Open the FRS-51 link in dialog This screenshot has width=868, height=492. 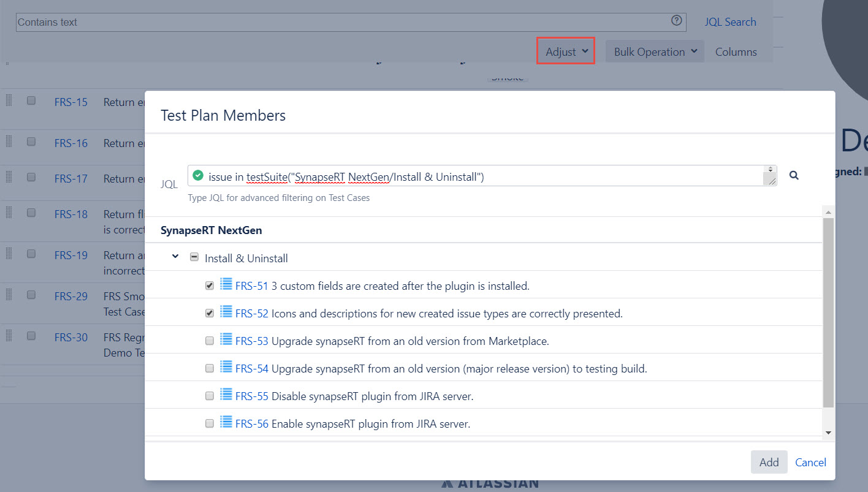pos(252,286)
